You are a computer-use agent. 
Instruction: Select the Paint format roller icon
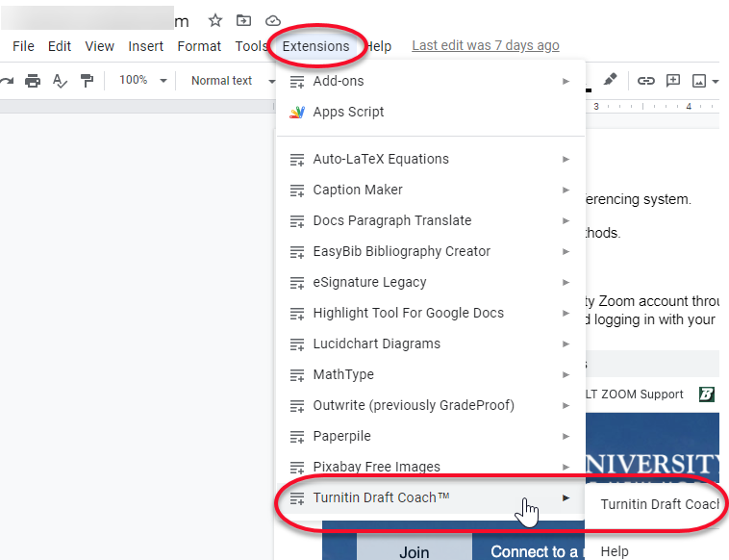pos(87,81)
